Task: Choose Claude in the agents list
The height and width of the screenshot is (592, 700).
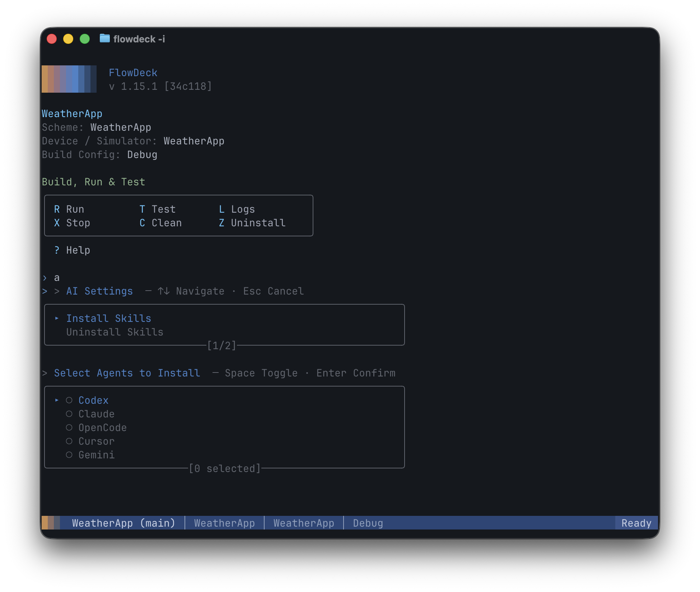Action: pos(97,414)
